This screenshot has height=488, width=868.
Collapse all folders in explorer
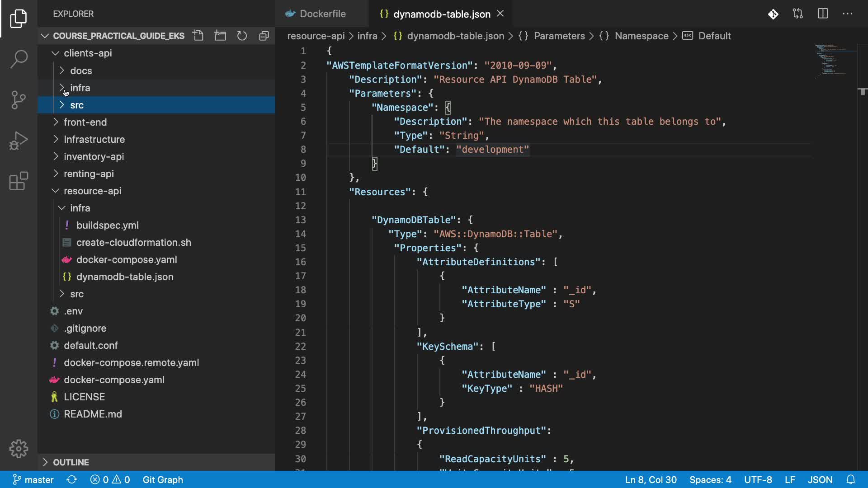264,36
